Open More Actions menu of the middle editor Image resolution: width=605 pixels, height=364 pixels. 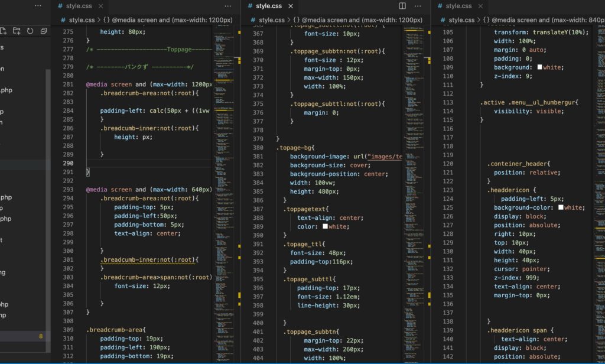pos(418,6)
